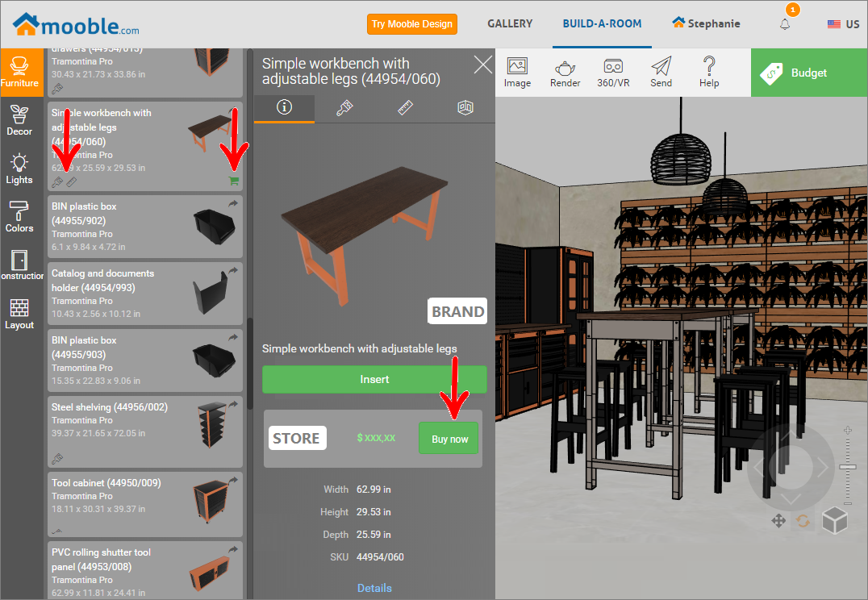Click the green Insert button
This screenshot has height=600, width=868.
[x=374, y=379]
